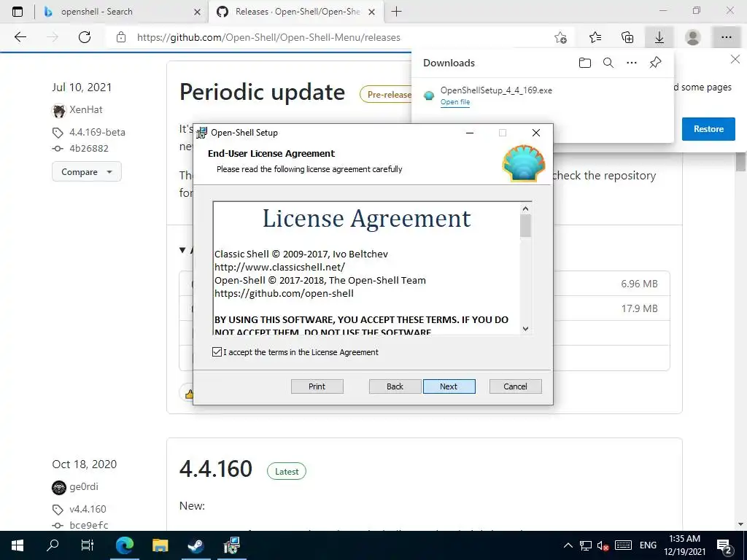Open the network icon in system tray

tap(586, 545)
